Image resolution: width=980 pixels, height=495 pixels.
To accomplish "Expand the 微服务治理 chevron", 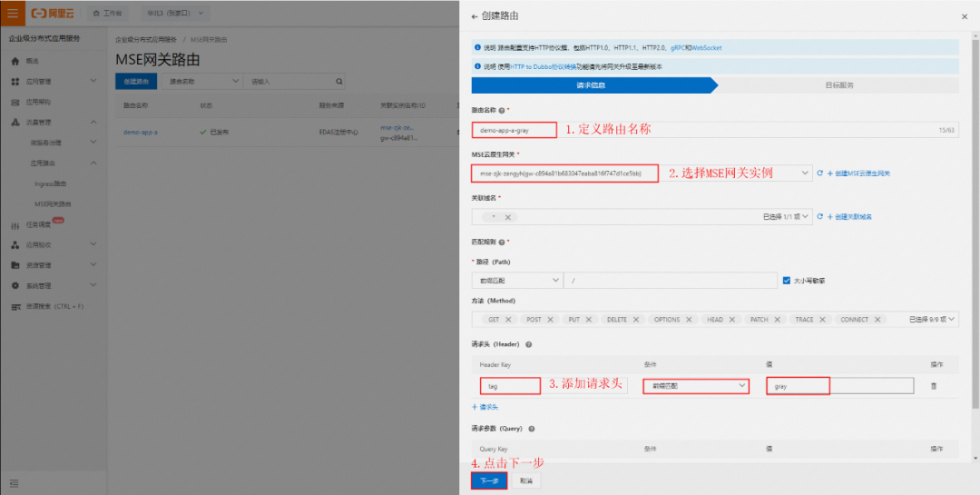I will point(93,142).
